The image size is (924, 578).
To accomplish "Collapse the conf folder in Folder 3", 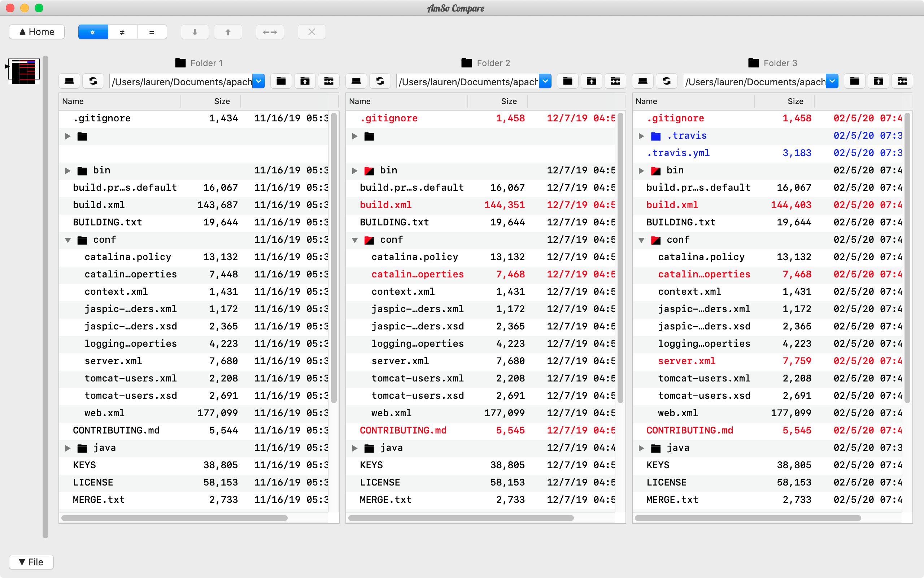I will [641, 240].
